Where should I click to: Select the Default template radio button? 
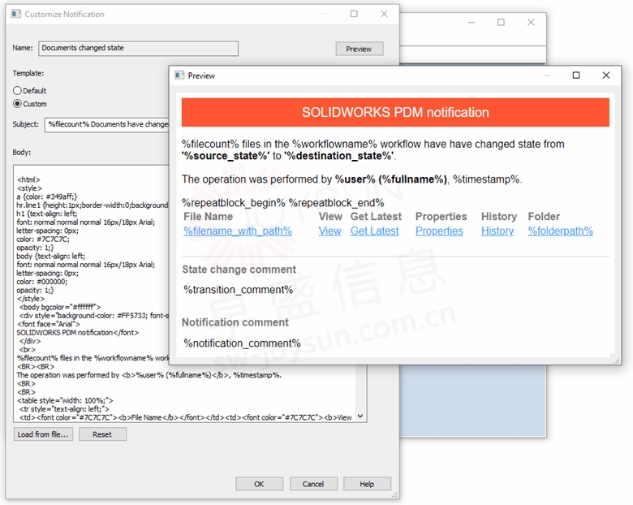point(17,90)
